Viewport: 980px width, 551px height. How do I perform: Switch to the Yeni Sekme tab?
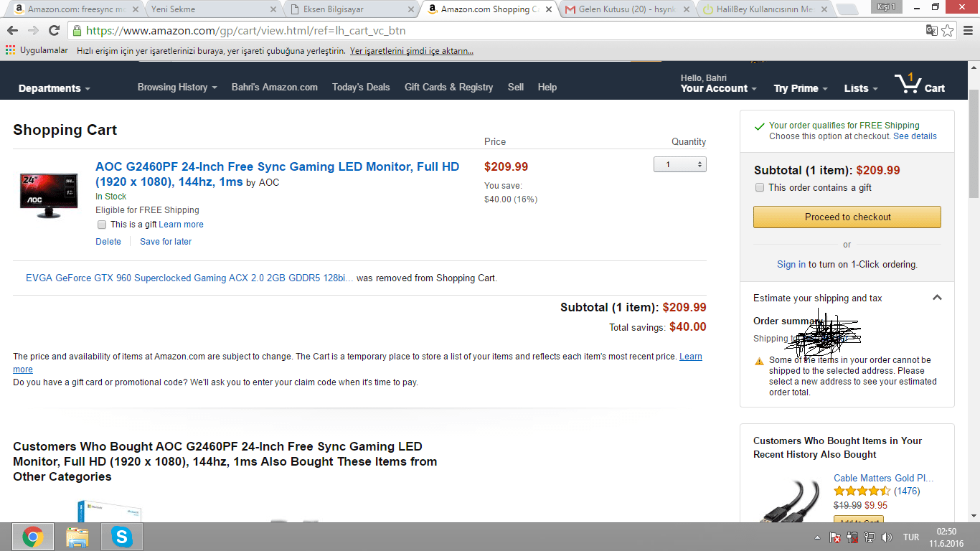(x=212, y=9)
